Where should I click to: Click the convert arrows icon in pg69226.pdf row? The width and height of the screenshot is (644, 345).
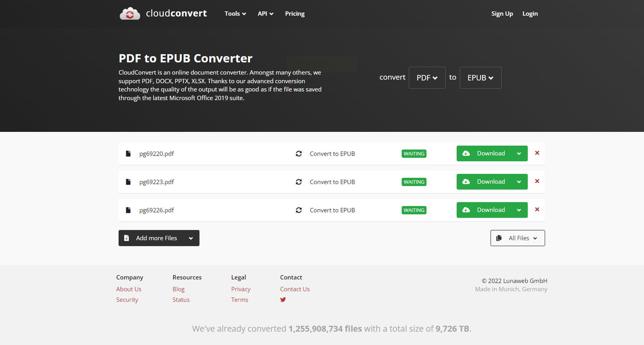tap(299, 210)
